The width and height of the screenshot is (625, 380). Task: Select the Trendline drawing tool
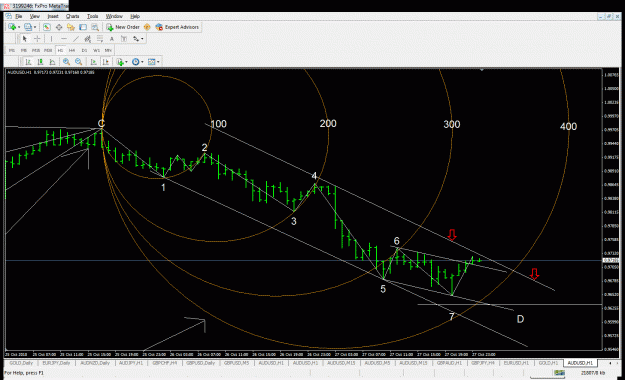76,39
